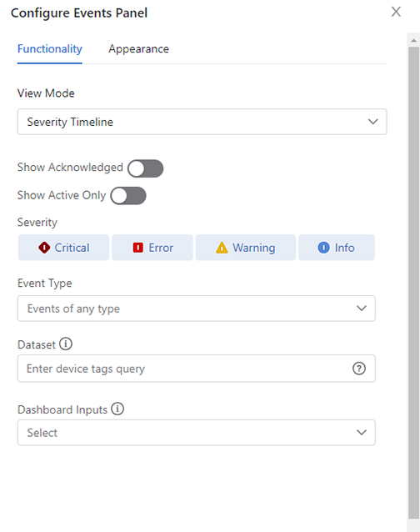Select the Functionality tab
This screenshot has width=420, height=532.
tap(50, 49)
